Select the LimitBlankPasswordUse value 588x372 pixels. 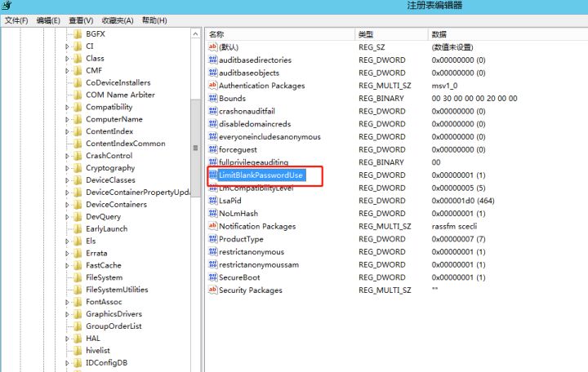point(261,175)
